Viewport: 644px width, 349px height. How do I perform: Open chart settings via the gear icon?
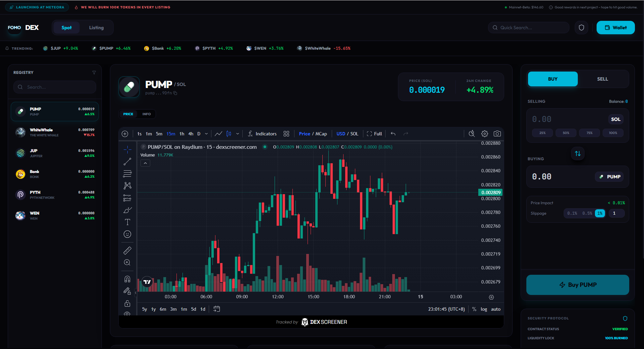(x=484, y=133)
